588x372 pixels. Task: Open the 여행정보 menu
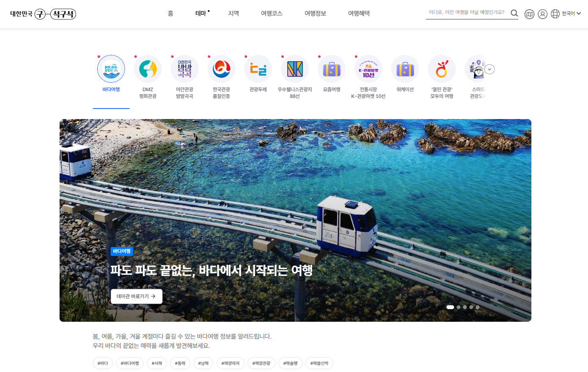(316, 14)
